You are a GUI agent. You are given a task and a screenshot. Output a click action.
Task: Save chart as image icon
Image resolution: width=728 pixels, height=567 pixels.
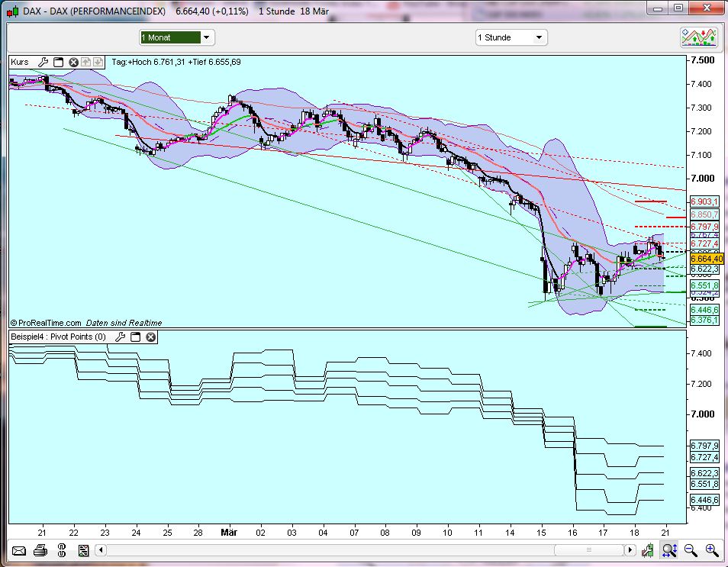pyautogui.click(x=84, y=551)
